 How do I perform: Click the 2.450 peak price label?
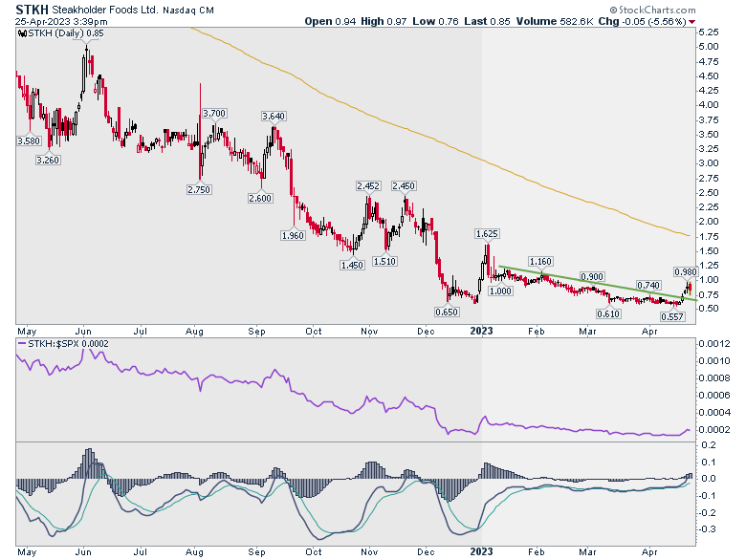click(404, 186)
